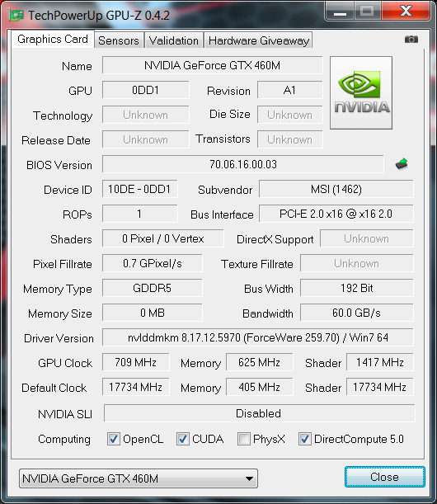Click the BIOS save chip icon
Viewport: 437px width, 504px height.
pos(402,164)
